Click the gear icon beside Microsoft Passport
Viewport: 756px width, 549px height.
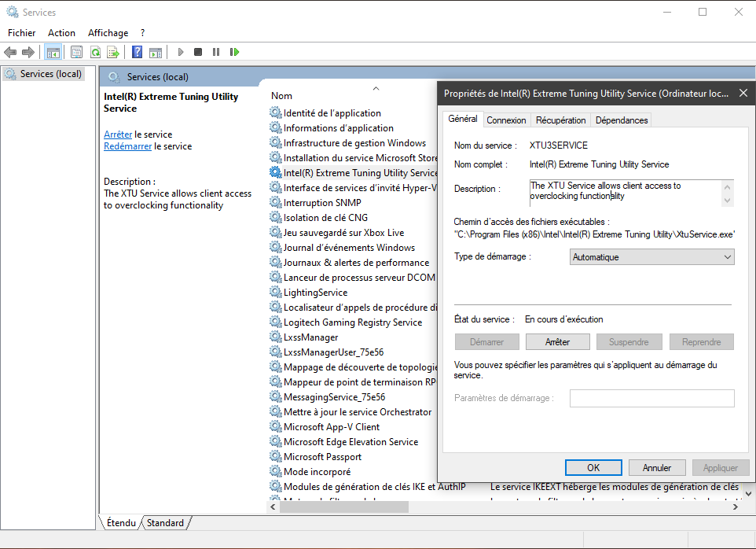click(275, 456)
